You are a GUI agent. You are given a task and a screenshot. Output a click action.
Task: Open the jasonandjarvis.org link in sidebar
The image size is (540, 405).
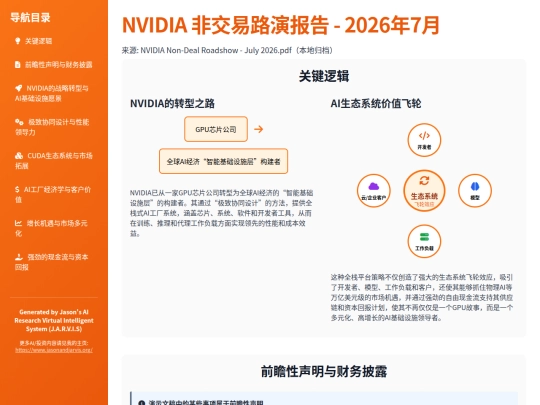coord(54,350)
